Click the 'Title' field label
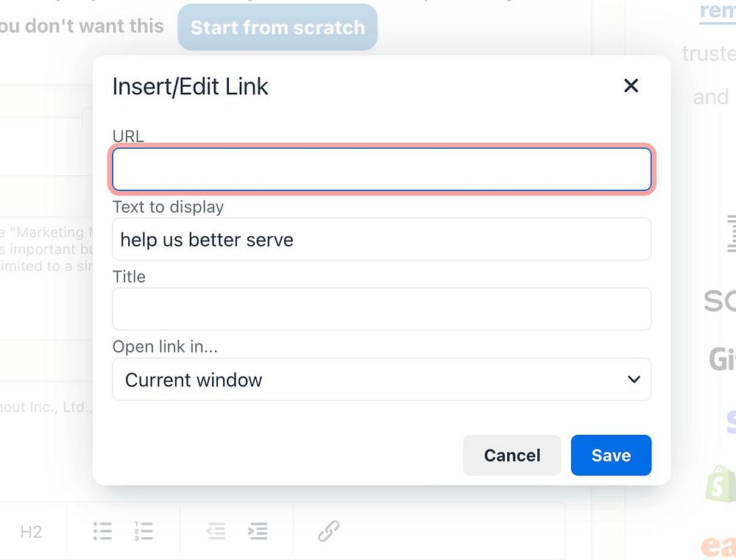The image size is (736, 560). click(x=129, y=277)
